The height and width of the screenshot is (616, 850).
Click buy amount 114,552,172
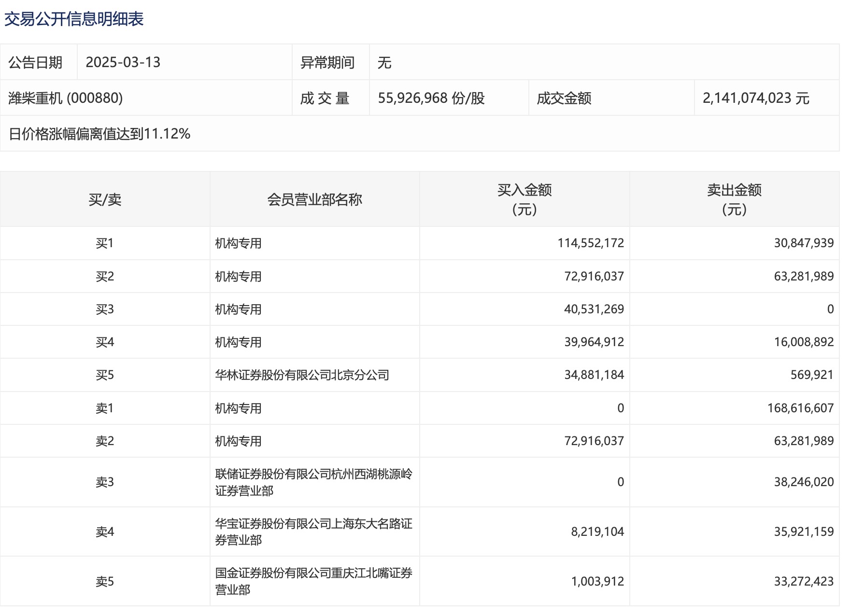click(x=591, y=243)
